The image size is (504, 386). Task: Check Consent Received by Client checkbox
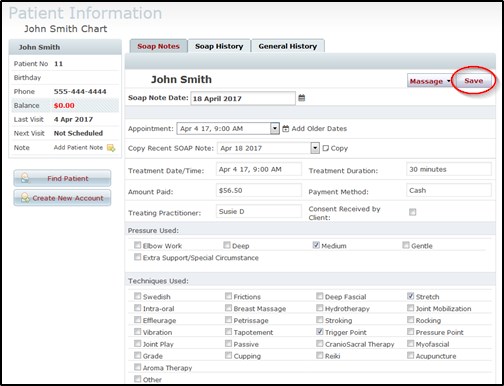[413, 212]
